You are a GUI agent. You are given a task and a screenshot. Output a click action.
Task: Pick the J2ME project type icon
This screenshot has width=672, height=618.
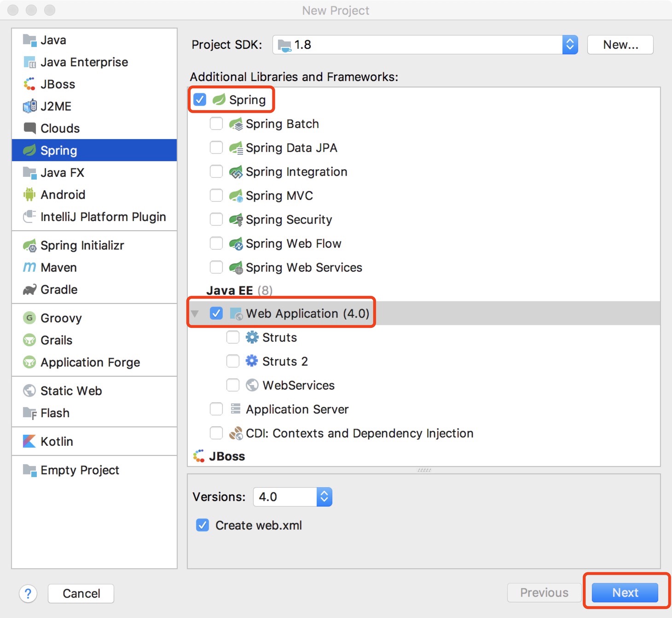click(x=29, y=106)
